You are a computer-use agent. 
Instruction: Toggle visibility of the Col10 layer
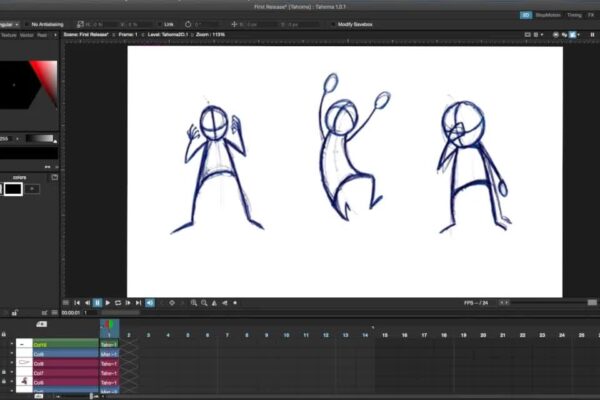tap(12, 344)
